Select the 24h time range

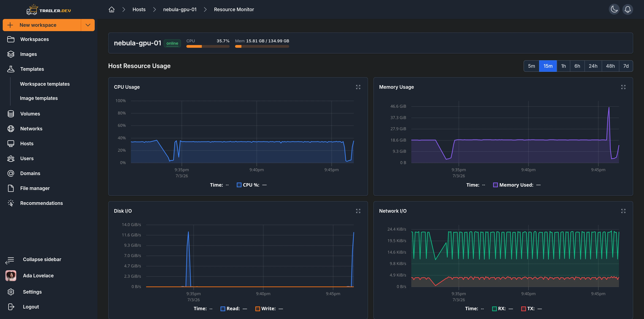593,66
